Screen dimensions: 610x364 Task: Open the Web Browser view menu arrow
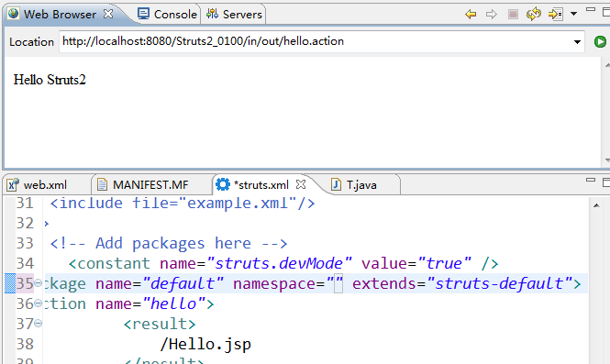(573, 14)
